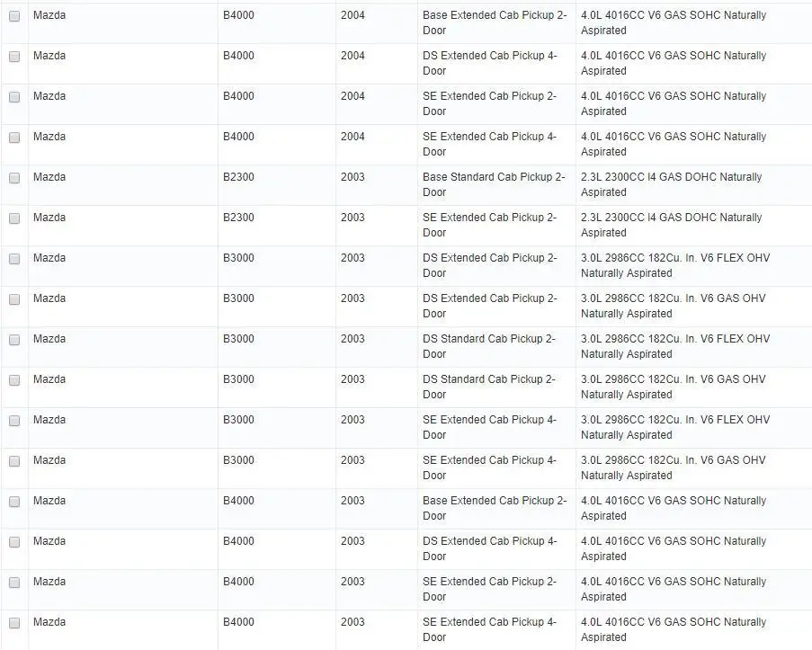Click B4000 model in 2004 SE 2-Door row
The width and height of the screenshot is (812, 650).
coord(238,96)
